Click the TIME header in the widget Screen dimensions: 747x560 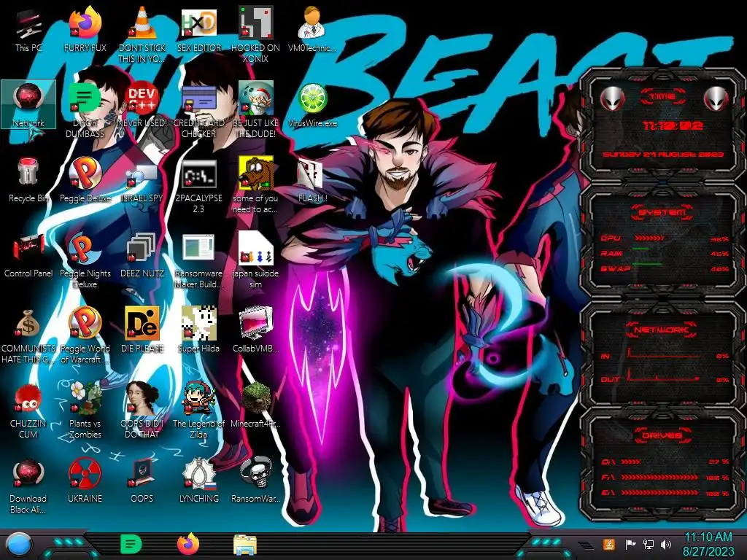[662, 97]
